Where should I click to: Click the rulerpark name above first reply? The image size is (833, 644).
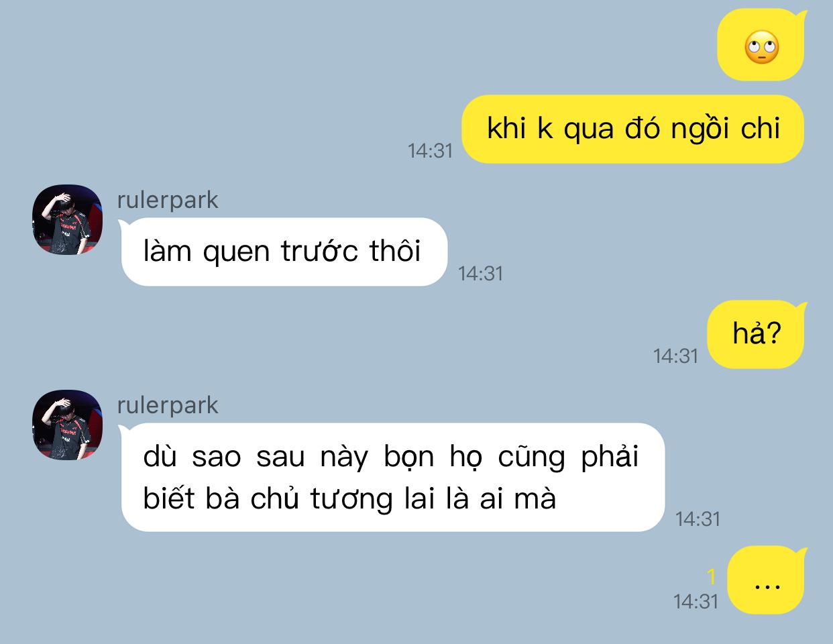168,200
